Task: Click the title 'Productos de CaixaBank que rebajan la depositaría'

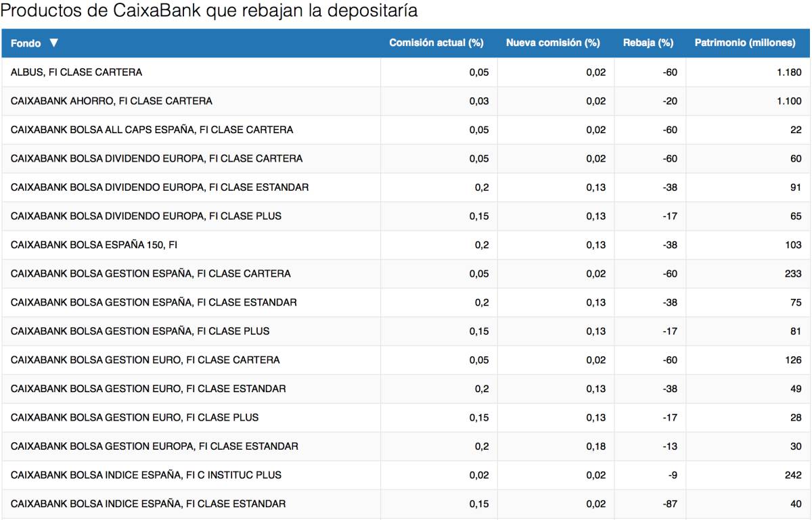Action: coord(210,11)
